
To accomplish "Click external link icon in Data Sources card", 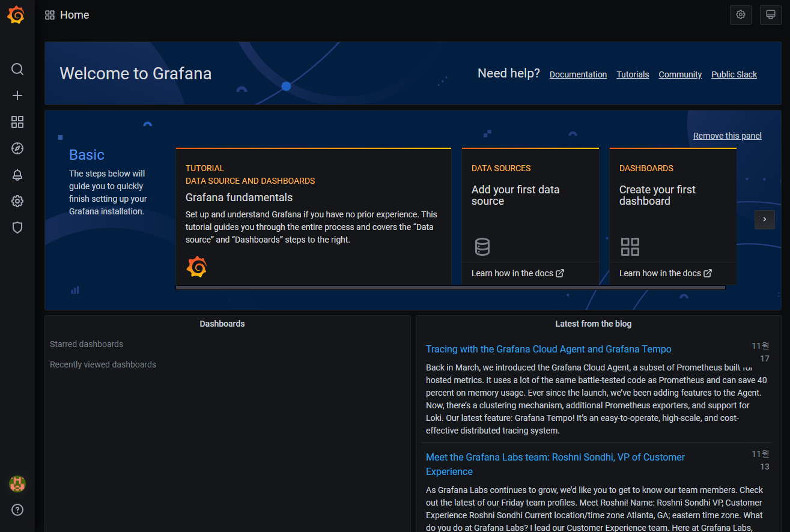I will tap(560, 273).
